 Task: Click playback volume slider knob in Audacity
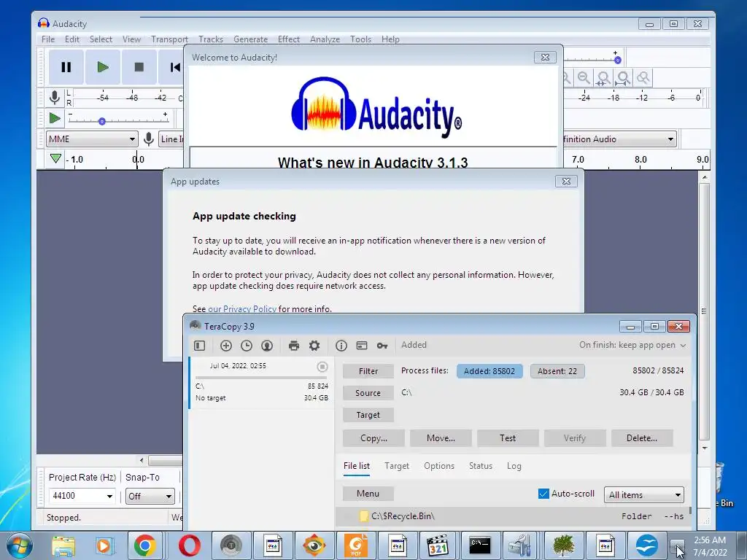[617, 60]
